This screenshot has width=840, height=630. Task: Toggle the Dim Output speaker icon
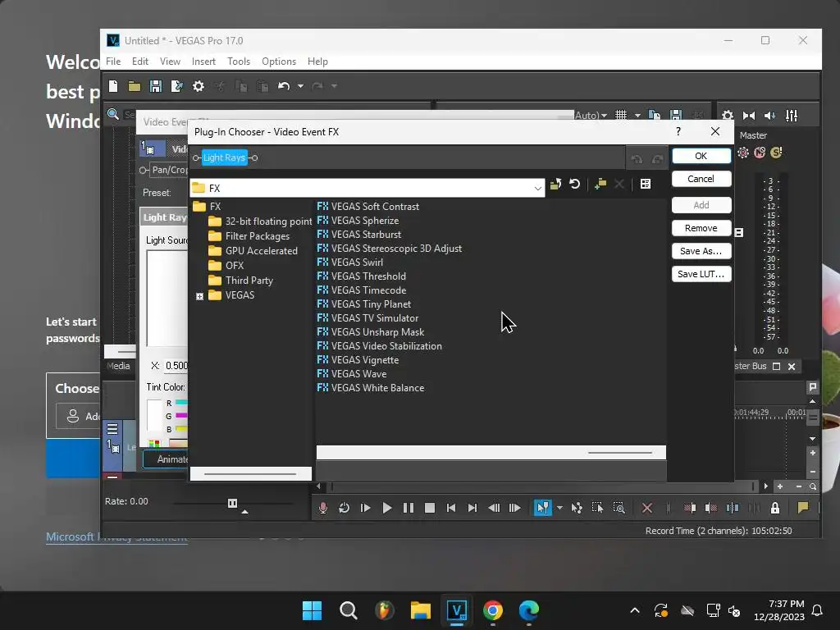coord(769,116)
